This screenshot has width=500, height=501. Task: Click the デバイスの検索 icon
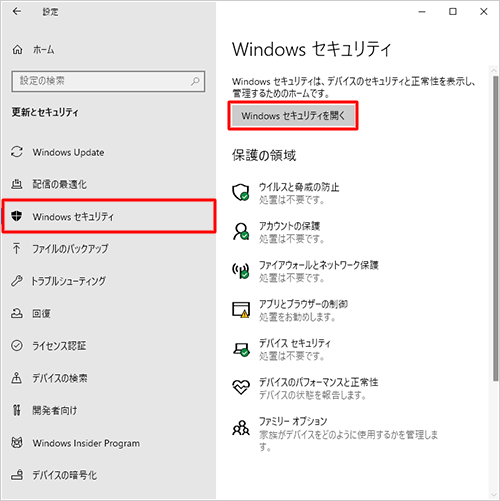click(x=17, y=378)
